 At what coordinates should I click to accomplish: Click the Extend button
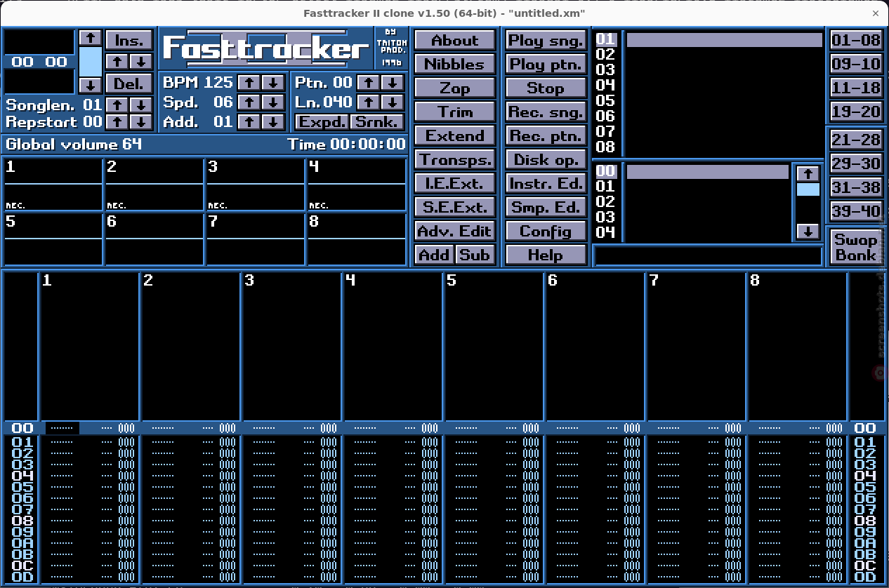click(454, 135)
